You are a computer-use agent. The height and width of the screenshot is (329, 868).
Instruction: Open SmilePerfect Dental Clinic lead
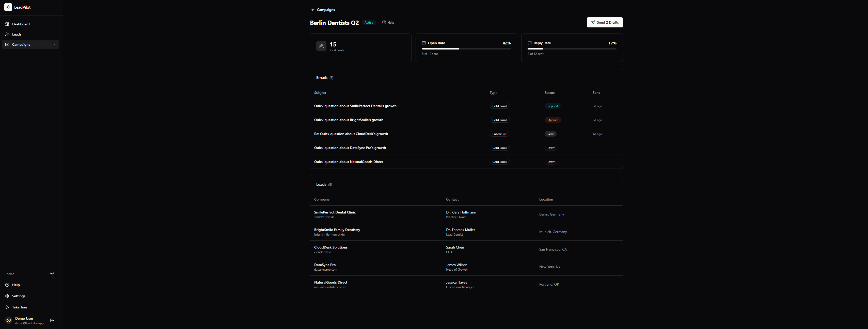pos(466,215)
